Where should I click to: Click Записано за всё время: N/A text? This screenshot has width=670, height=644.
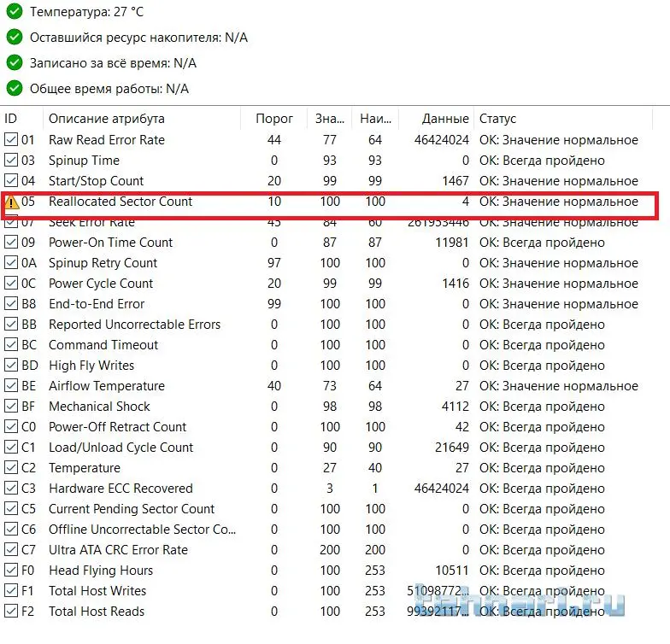(113, 63)
